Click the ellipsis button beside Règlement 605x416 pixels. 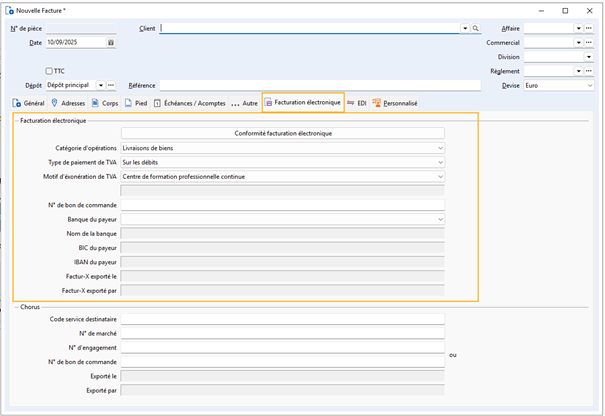(588, 71)
